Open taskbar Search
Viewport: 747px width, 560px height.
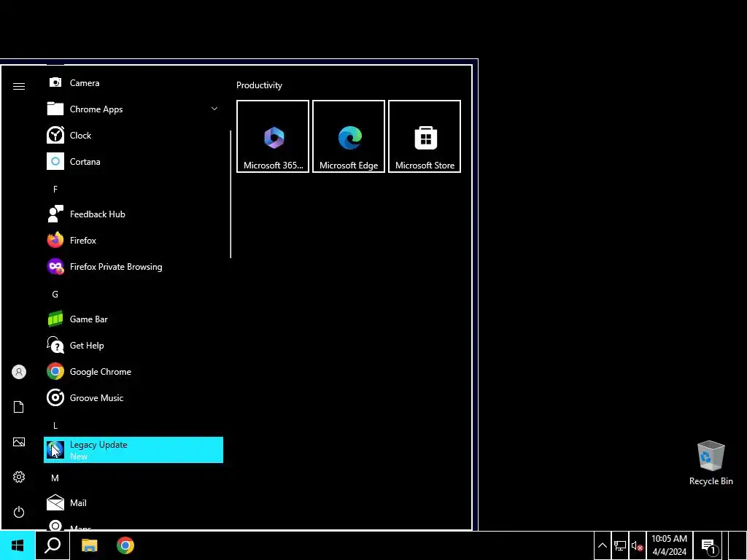pyautogui.click(x=53, y=545)
